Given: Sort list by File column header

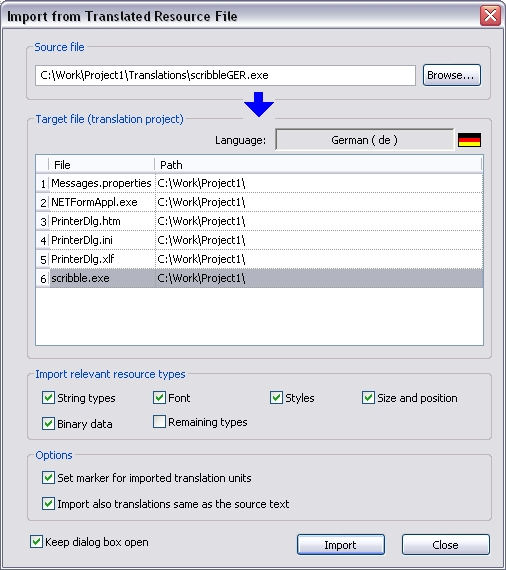Looking at the screenshot, I should [101, 165].
